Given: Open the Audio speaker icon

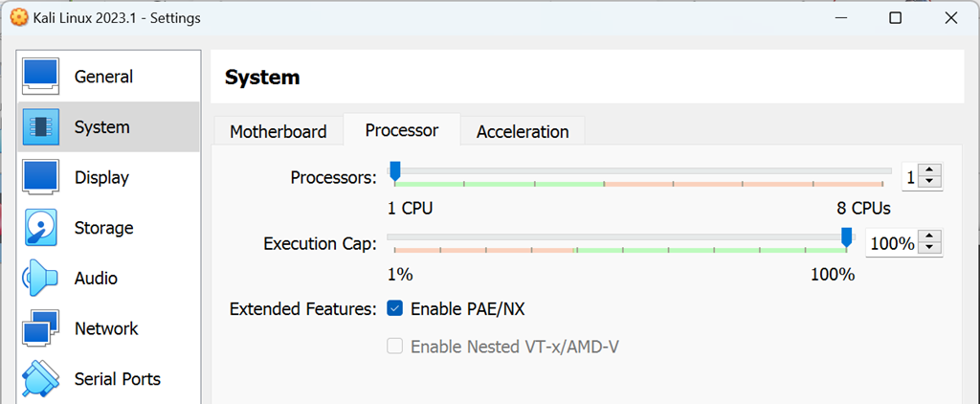Looking at the screenshot, I should click(x=40, y=279).
